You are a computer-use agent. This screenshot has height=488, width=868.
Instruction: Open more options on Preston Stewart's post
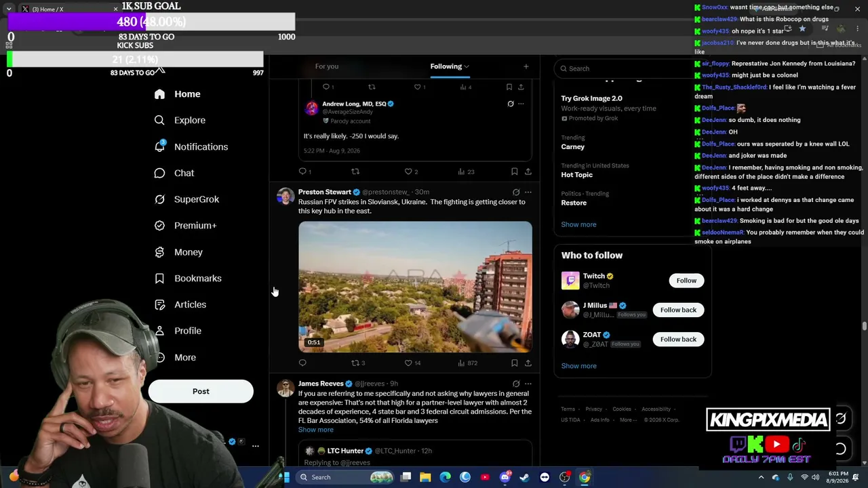(x=528, y=192)
